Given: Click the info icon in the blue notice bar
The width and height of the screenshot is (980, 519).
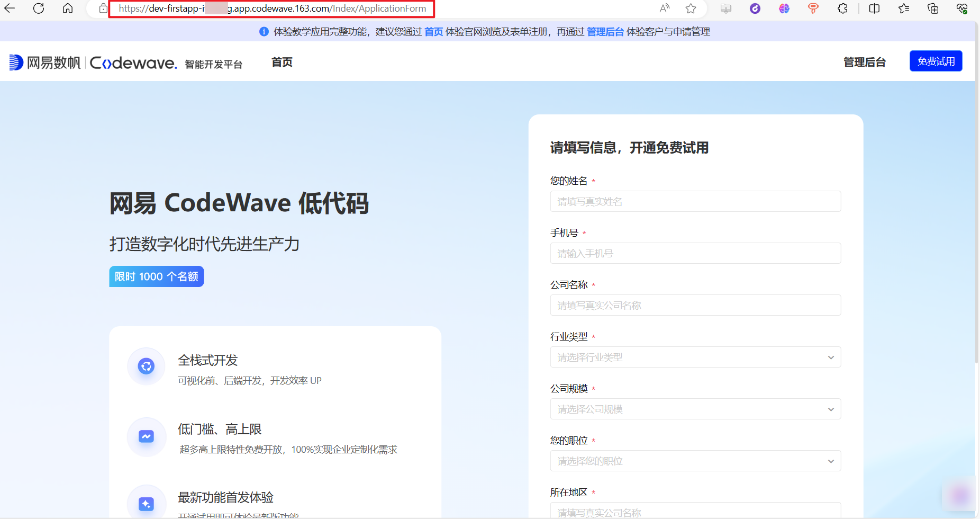Looking at the screenshot, I should 263,31.
